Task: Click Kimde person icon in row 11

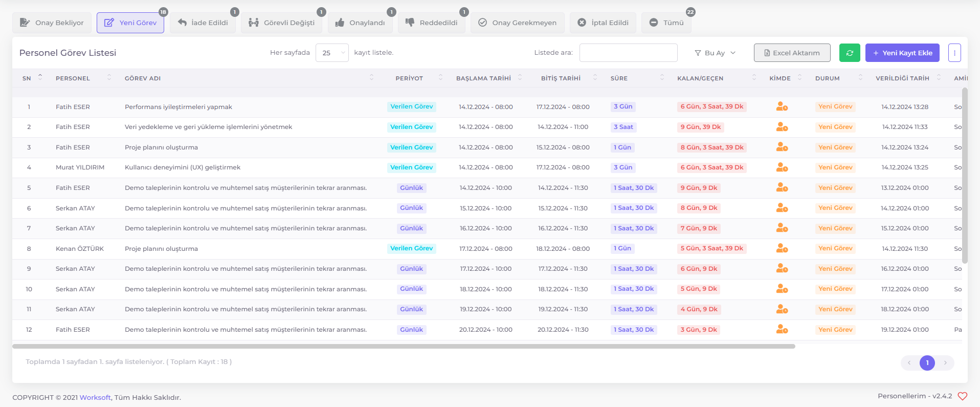Action: click(782, 309)
